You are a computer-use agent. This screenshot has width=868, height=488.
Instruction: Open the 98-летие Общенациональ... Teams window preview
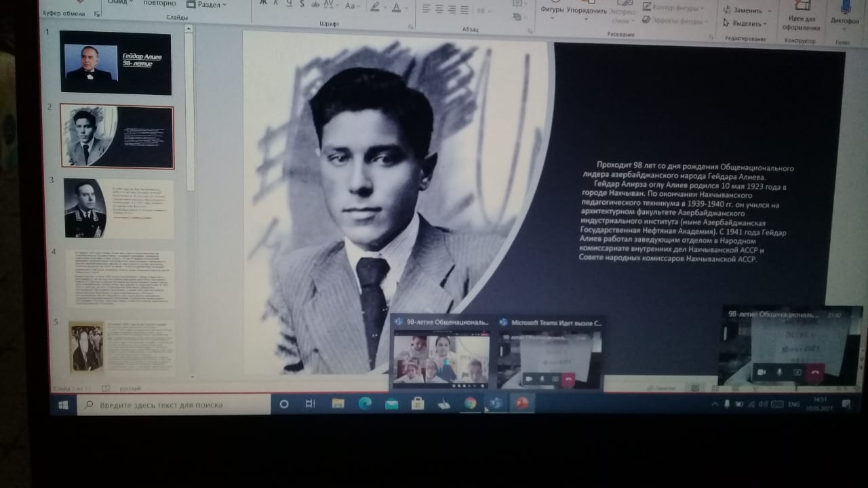coord(442,352)
